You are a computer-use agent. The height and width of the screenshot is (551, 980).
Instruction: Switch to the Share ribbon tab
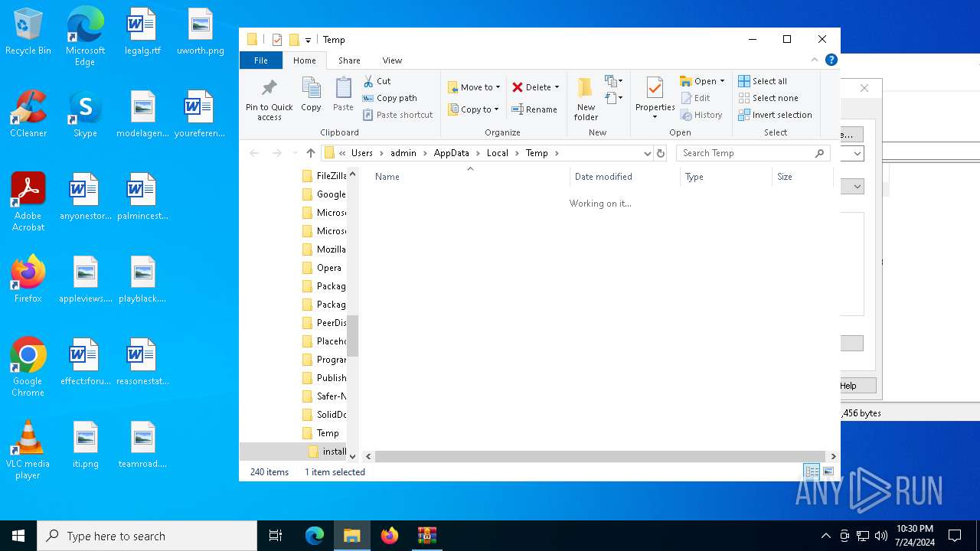point(349,60)
